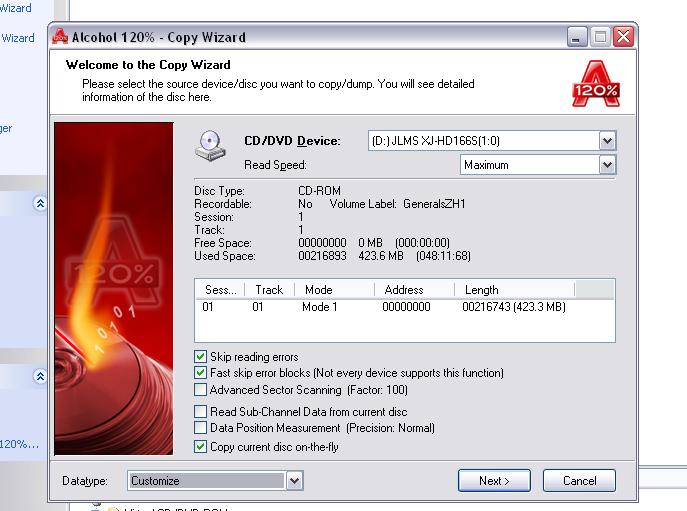
Task: Click track length 00216743 (423.3 MB)
Action: tap(514, 307)
